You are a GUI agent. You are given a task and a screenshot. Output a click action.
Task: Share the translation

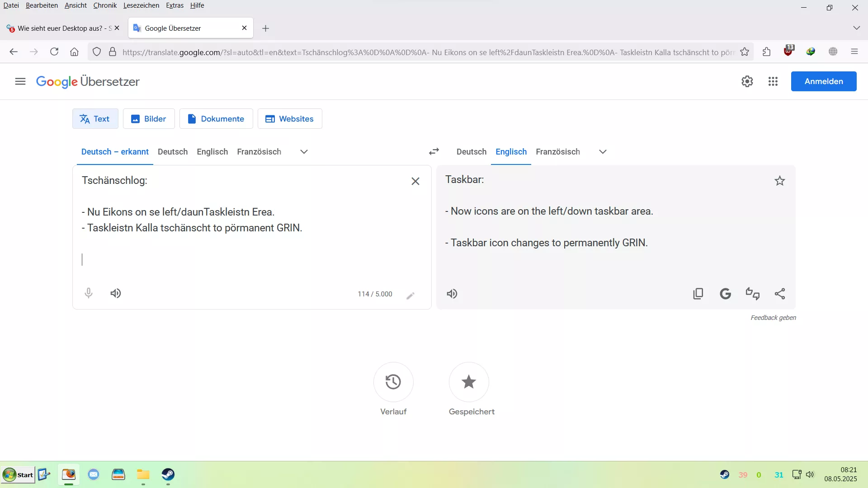point(780,294)
